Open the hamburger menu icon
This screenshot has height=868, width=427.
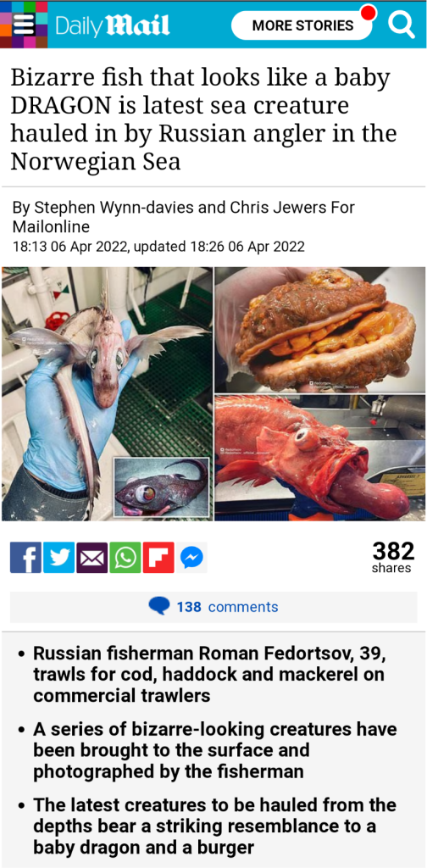(24, 25)
